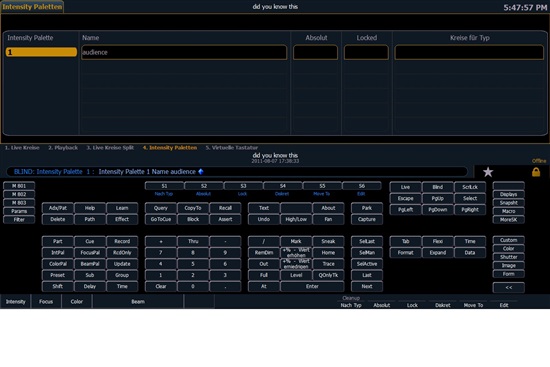Click the Absolut field for palette 1

[316, 52]
